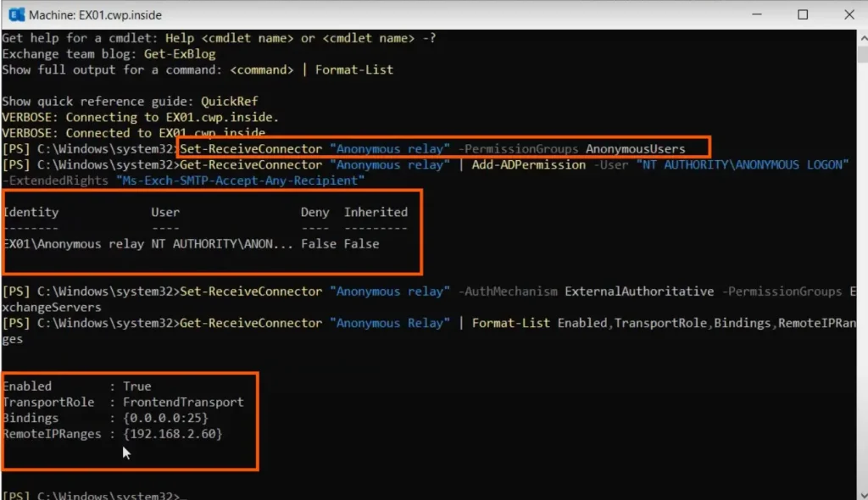Viewport: 868px width, 500px height.
Task: Click the '{192.168.2.60}' remote IP range value
Action: pyautogui.click(x=173, y=434)
